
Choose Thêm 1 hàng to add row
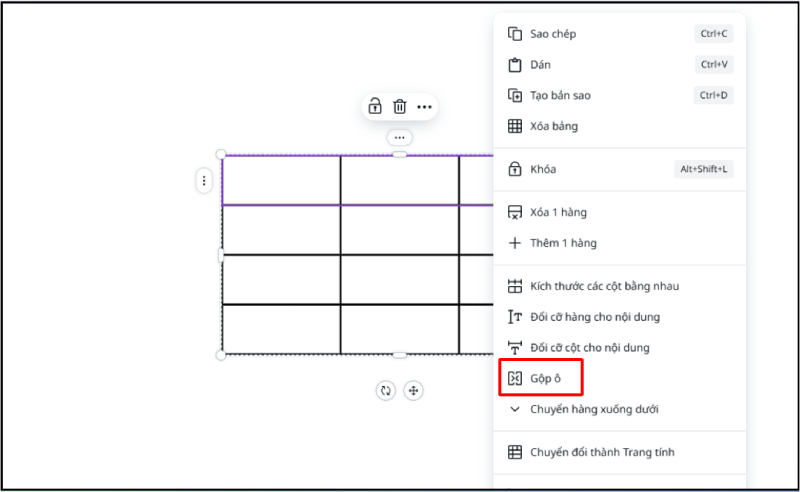562,243
